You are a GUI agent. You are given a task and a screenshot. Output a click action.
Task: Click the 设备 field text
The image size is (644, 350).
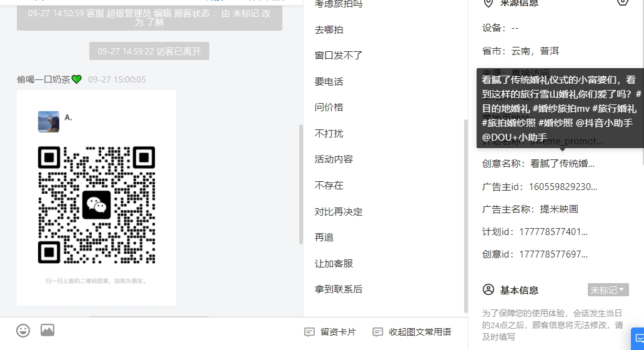click(500, 28)
